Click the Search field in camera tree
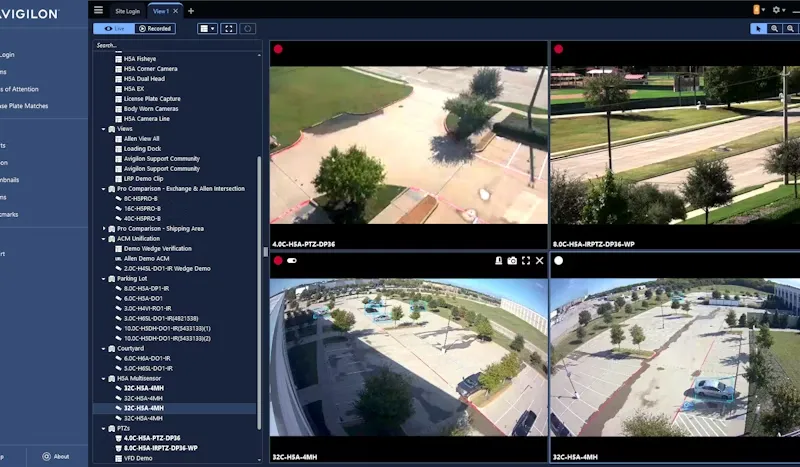Image resolution: width=800 pixels, height=467 pixels. point(175,45)
